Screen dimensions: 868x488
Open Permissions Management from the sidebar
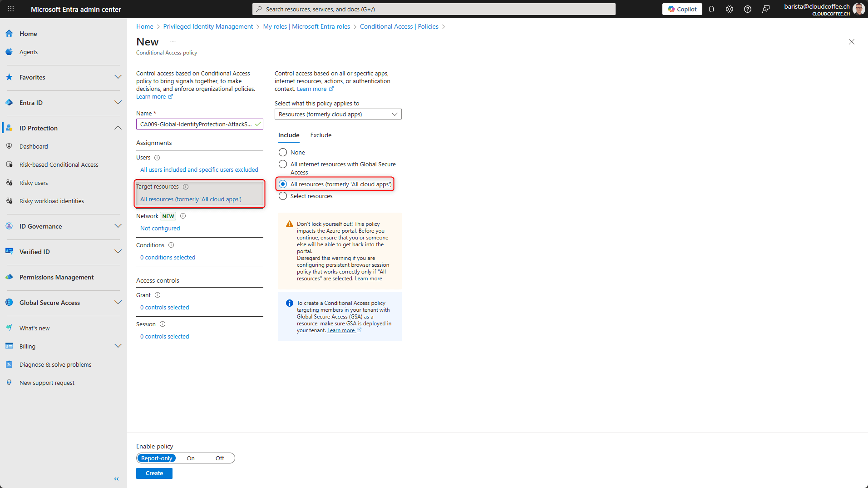56,277
